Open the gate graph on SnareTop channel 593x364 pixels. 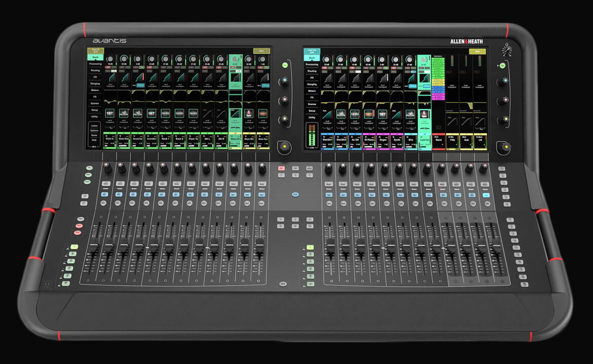click(139, 77)
